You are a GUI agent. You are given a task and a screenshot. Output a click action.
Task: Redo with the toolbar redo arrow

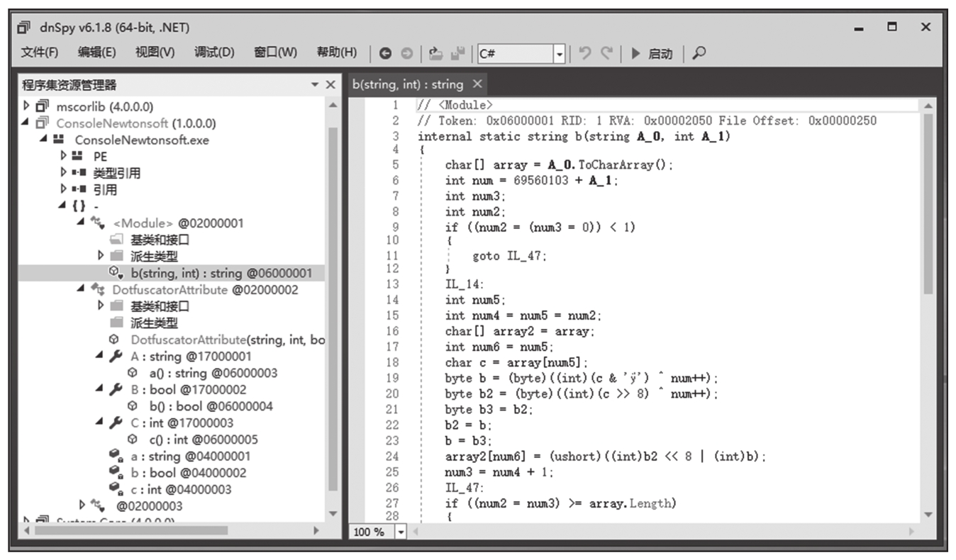606,53
